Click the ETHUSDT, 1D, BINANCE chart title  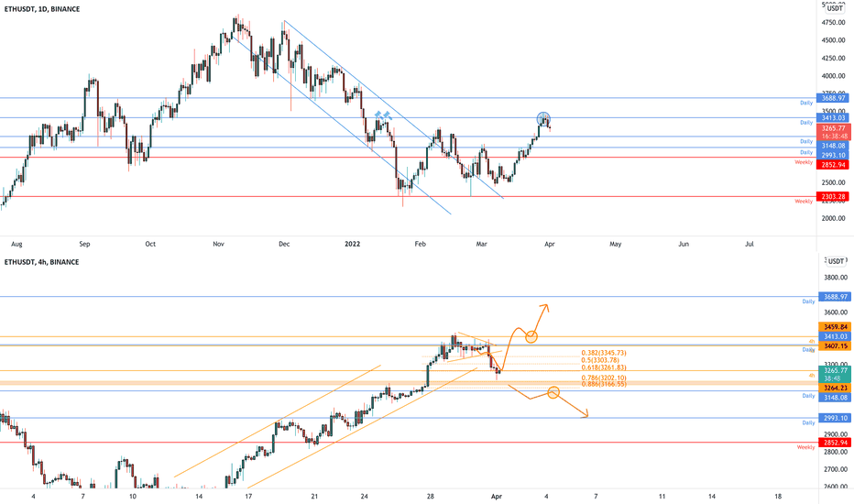[42, 9]
